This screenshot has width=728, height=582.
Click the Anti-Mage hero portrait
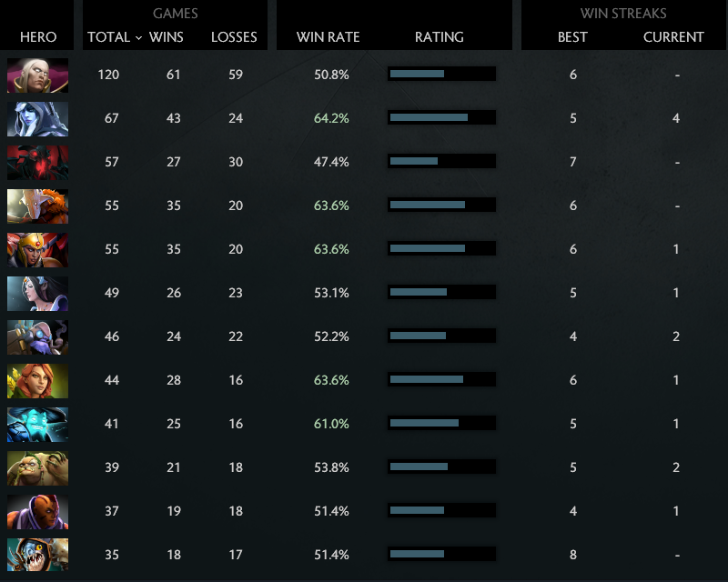[33, 510]
